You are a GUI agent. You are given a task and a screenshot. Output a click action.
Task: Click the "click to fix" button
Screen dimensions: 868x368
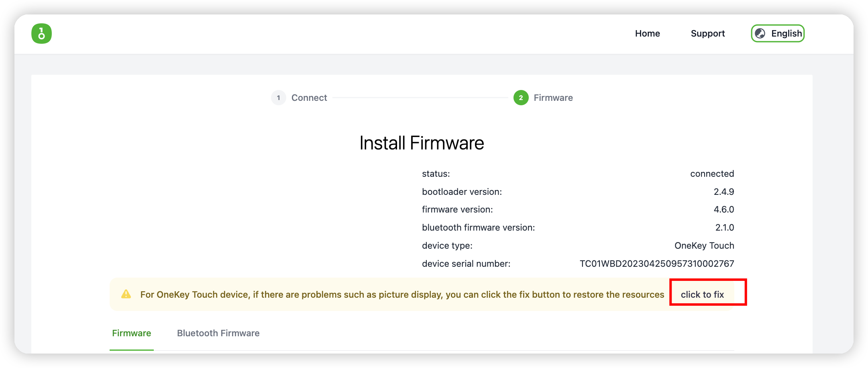(x=702, y=294)
